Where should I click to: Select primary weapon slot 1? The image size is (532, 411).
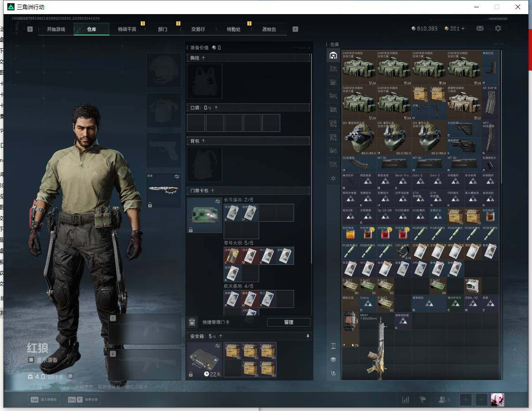pyautogui.click(x=145, y=329)
